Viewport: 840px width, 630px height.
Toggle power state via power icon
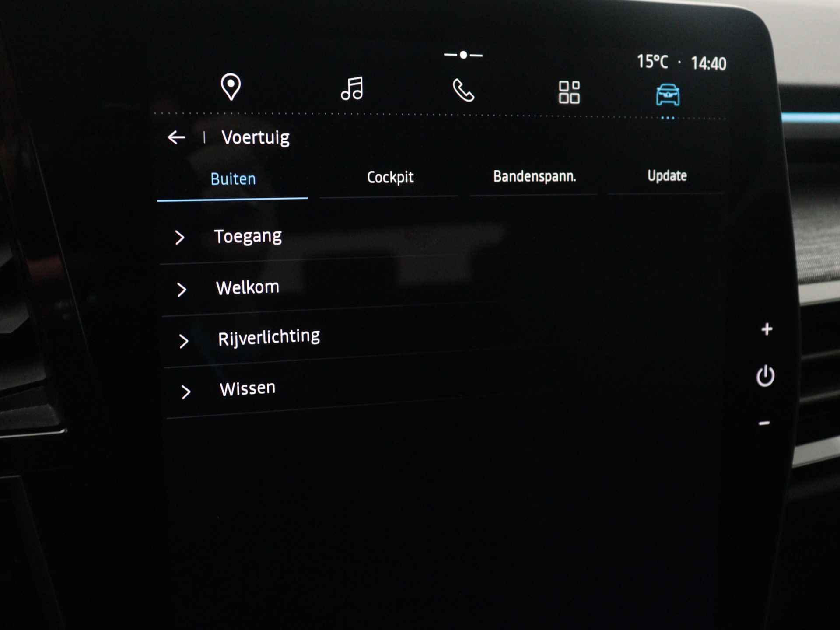[765, 376]
